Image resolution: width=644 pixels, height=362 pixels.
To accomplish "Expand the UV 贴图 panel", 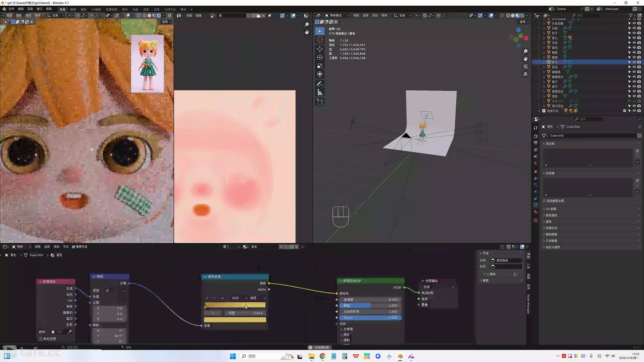I will pyautogui.click(x=551, y=209).
